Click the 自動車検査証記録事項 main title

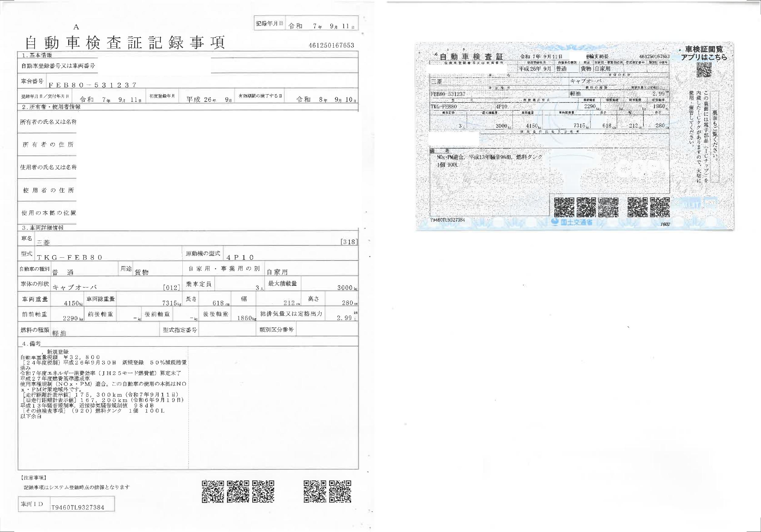coord(125,43)
